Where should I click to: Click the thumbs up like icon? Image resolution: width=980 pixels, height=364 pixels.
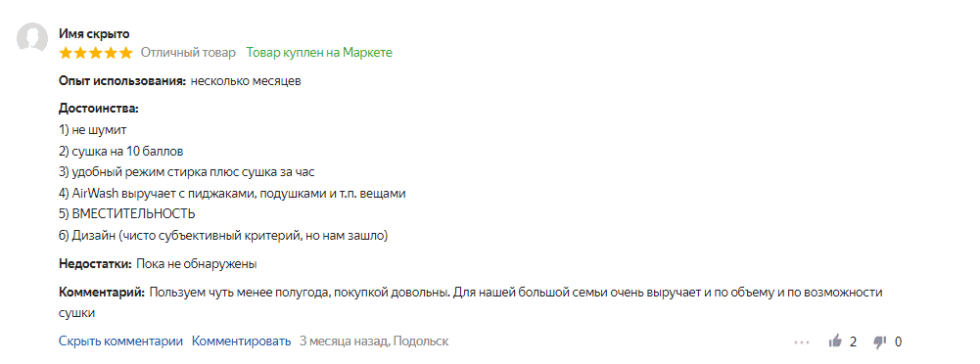click(835, 341)
